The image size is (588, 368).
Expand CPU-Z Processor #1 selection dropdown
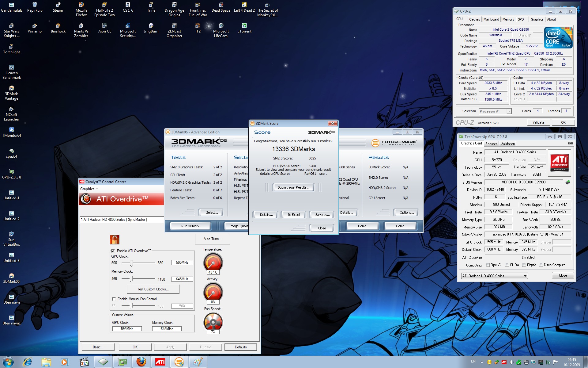(x=495, y=111)
